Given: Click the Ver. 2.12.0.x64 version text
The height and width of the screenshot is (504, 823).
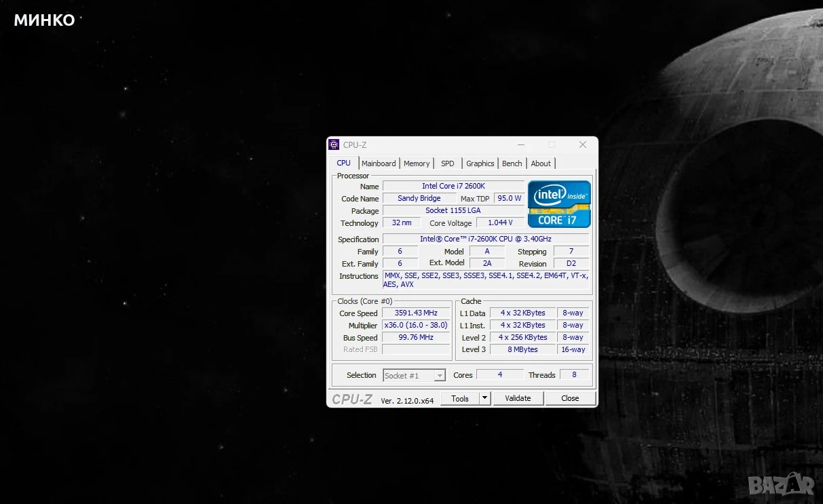Looking at the screenshot, I should tap(407, 400).
